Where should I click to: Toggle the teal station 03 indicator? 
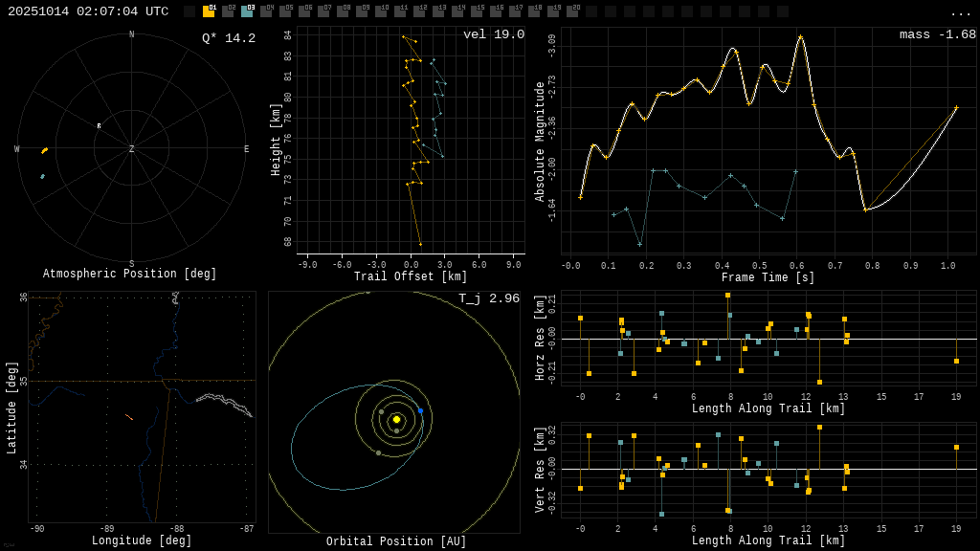(x=247, y=11)
